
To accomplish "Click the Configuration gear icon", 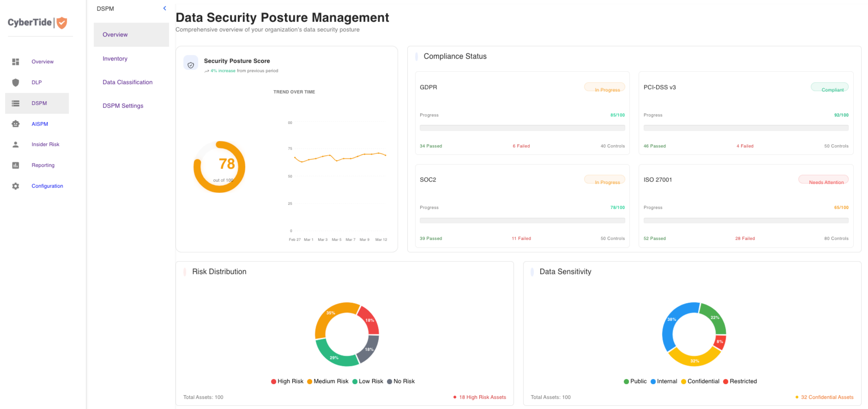I will [16, 186].
